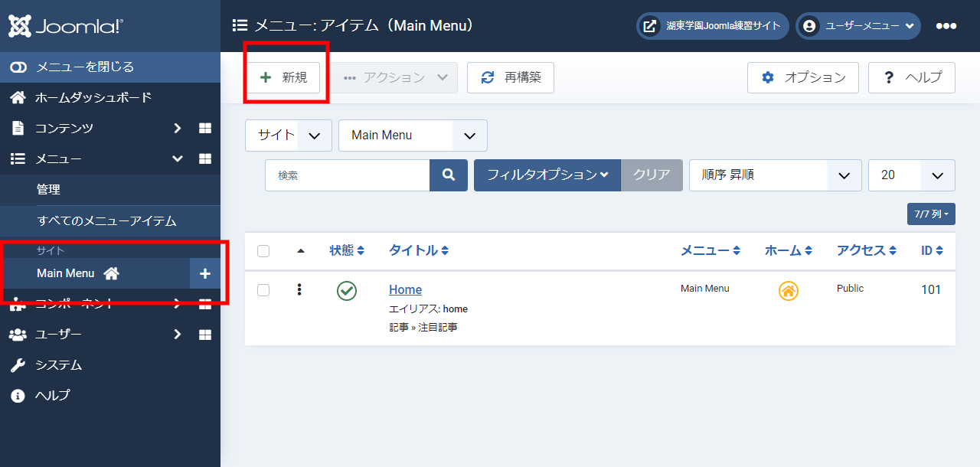Check the select-all checkbox in table header
This screenshot has height=467, width=980.
(263, 251)
